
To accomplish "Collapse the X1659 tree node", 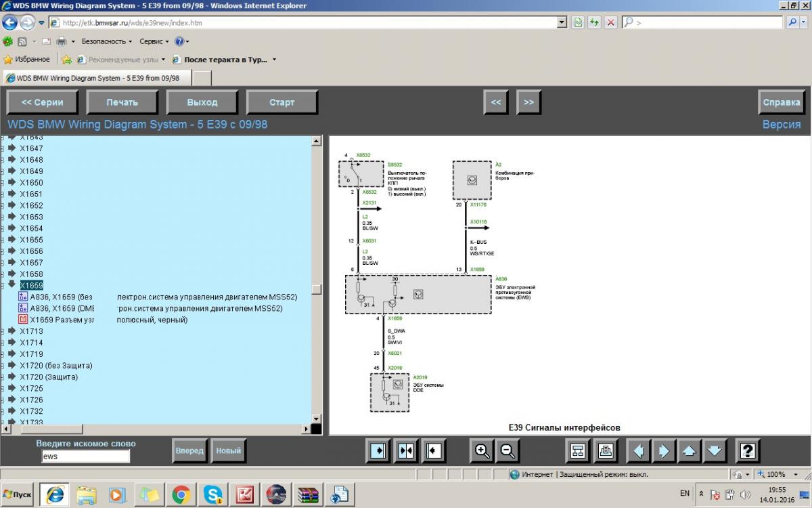I will click(11, 284).
